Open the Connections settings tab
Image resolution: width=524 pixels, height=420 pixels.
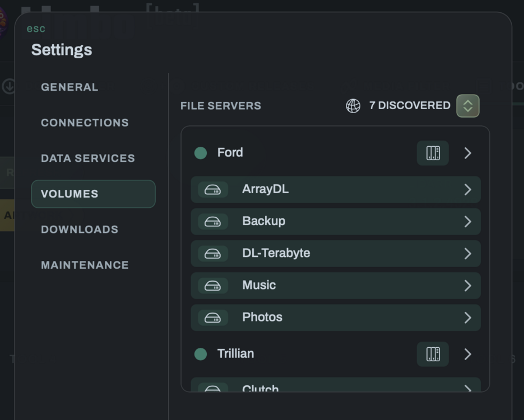[x=85, y=123]
